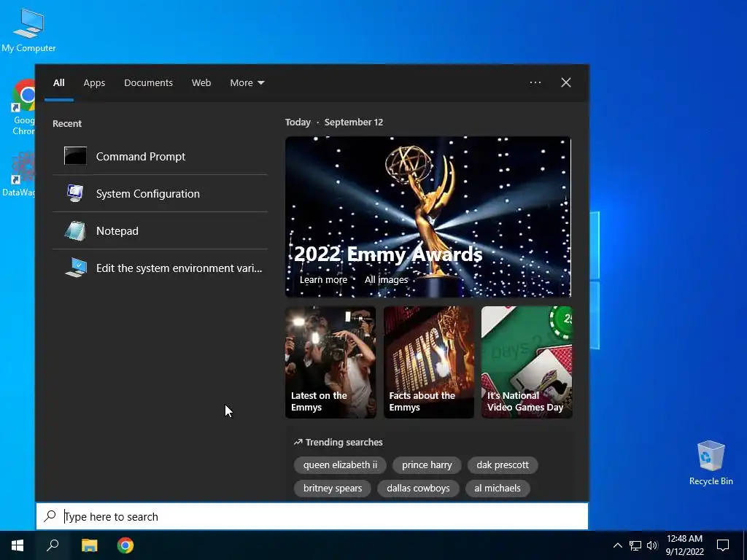Launch Chrome from the taskbar
Viewport: 747px width, 560px height.
[125, 545]
